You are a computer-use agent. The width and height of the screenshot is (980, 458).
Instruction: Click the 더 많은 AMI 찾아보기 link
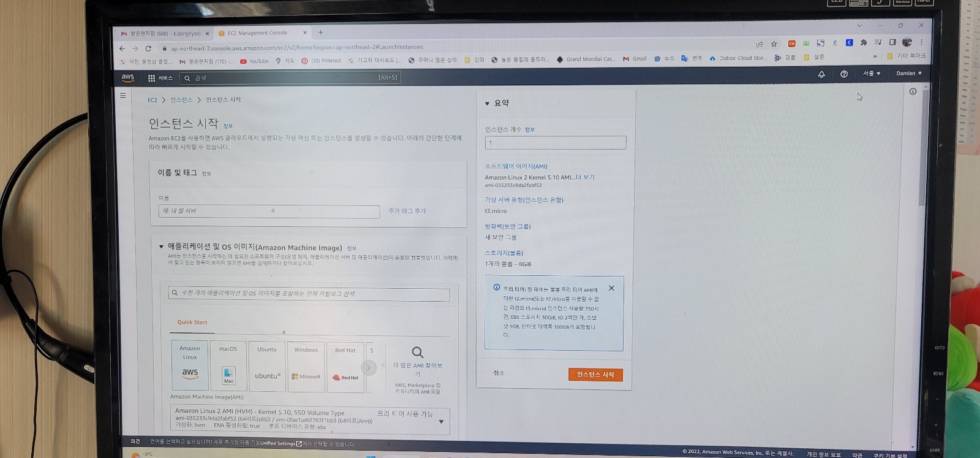(418, 369)
